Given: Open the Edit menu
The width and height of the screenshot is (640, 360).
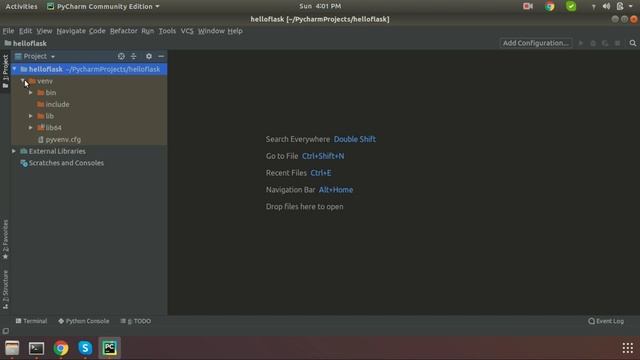Looking at the screenshot, I should pyautogui.click(x=25, y=31).
